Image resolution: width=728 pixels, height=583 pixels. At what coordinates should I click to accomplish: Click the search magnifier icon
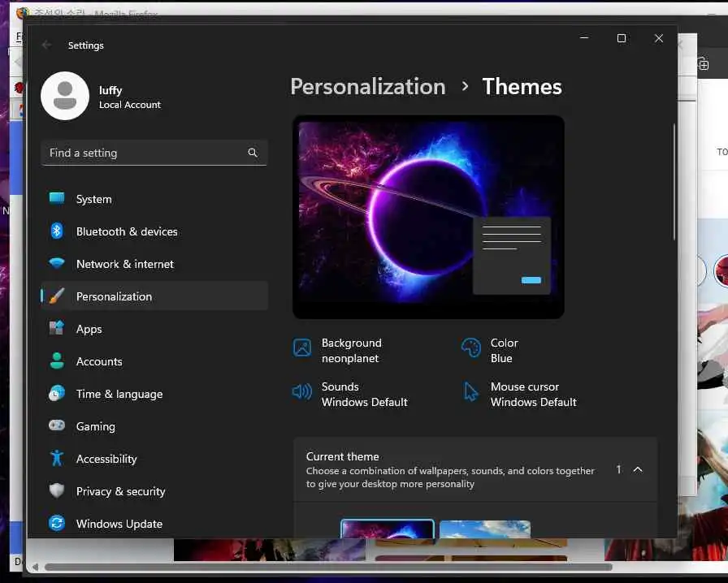(x=253, y=153)
